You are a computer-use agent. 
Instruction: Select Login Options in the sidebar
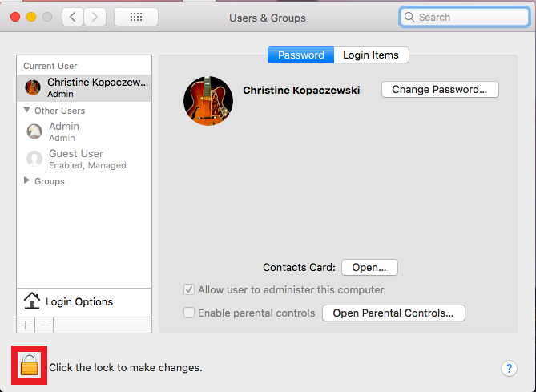84,302
